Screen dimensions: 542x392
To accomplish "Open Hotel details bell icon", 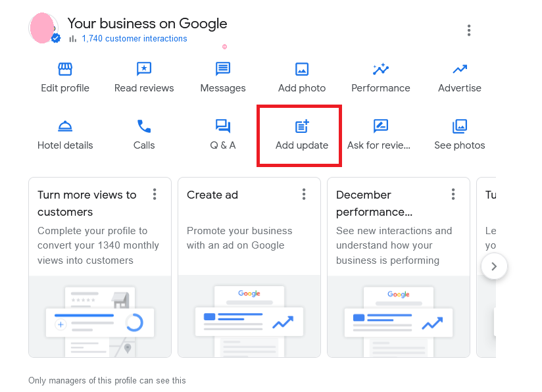I will tap(65, 126).
